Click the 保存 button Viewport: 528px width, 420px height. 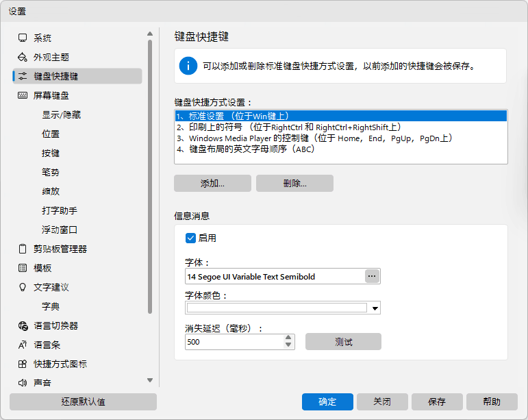(437, 402)
